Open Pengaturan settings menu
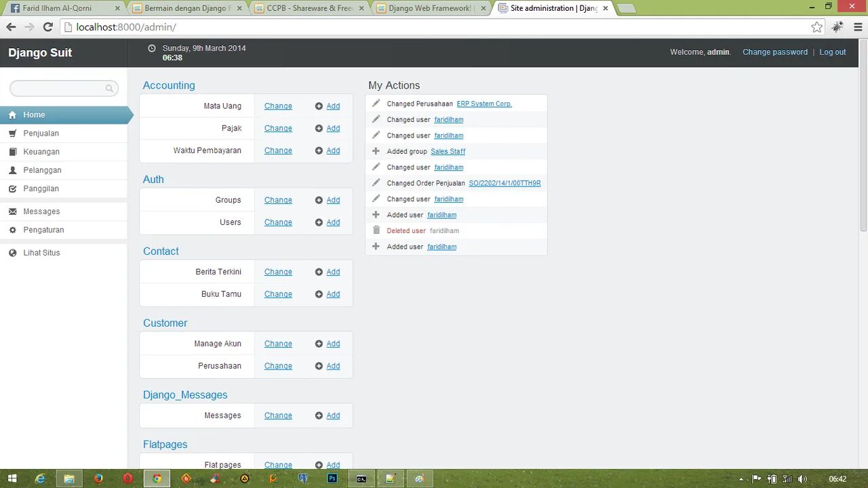Screen dimensions: 868x488 coord(64,230)
